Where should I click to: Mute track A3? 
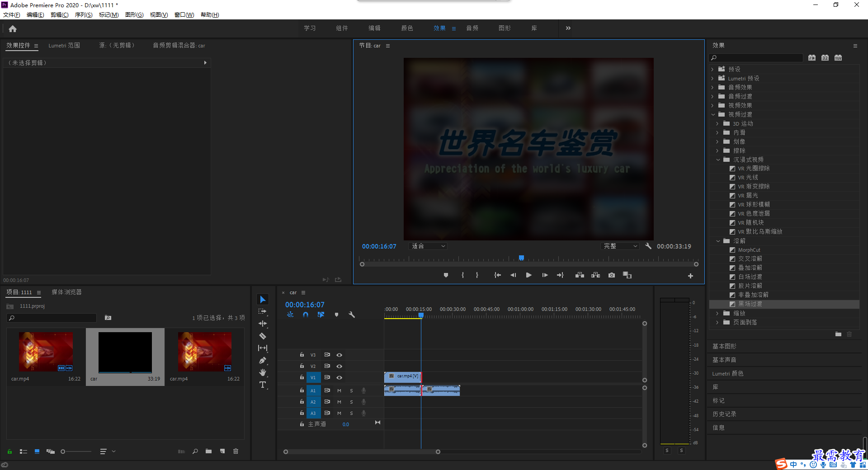(x=339, y=413)
